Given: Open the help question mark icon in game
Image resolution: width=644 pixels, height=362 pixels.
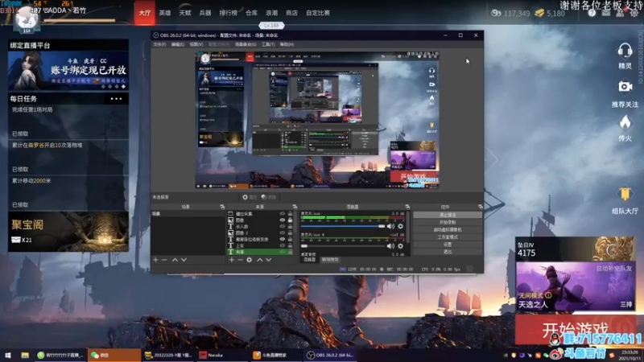Looking at the screenshot, I should pyautogui.click(x=592, y=13).
